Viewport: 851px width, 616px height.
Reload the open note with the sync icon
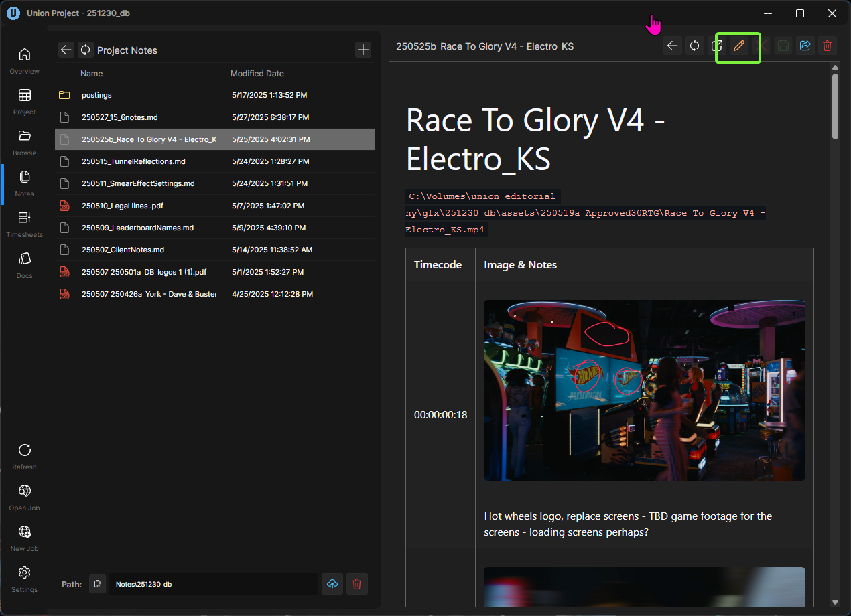695,46
